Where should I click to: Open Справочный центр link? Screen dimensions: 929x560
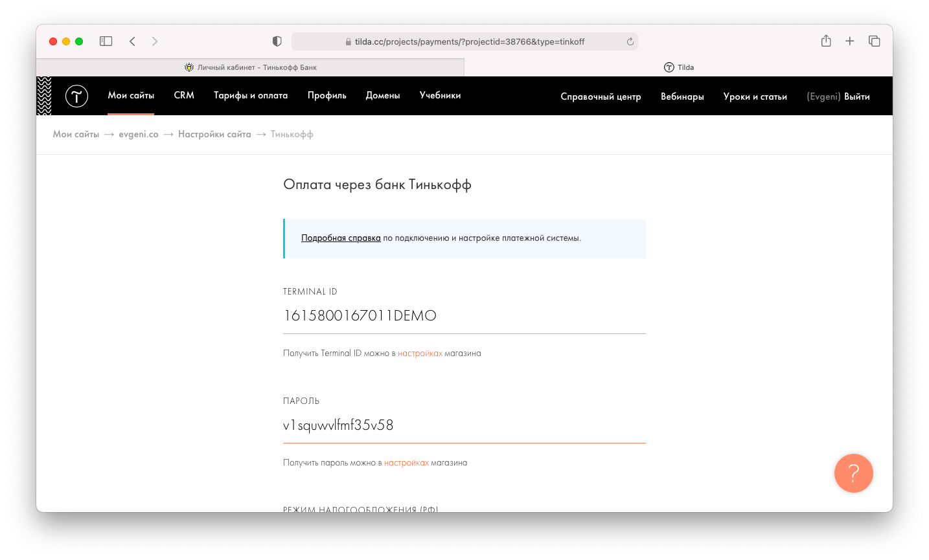(x=601, y=96)
